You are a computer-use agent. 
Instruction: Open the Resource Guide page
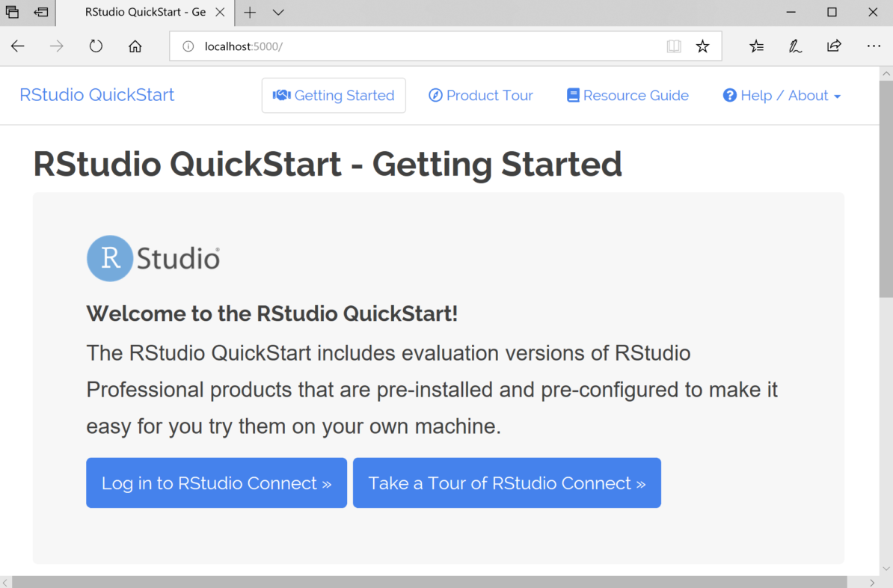(x=627, y=95)
